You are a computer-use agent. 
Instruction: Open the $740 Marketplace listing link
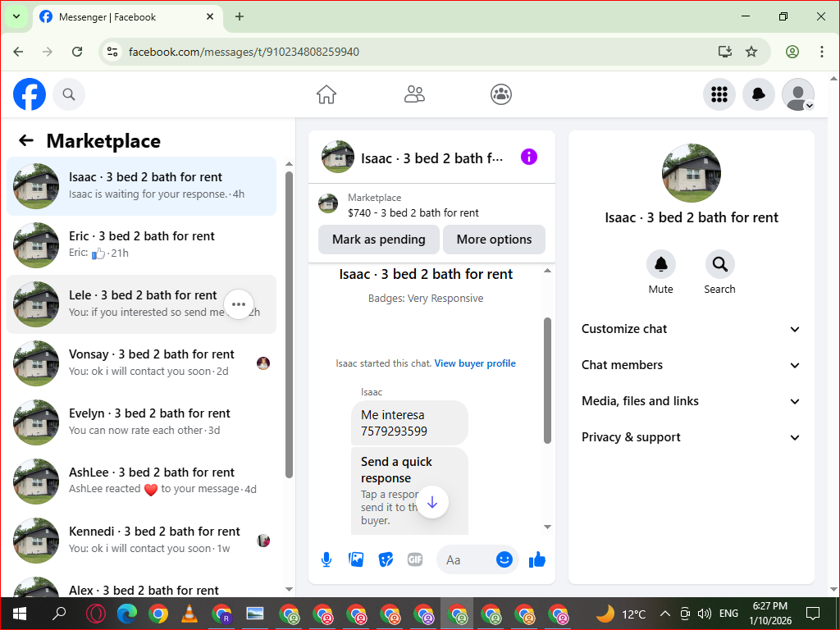[413, 212]
